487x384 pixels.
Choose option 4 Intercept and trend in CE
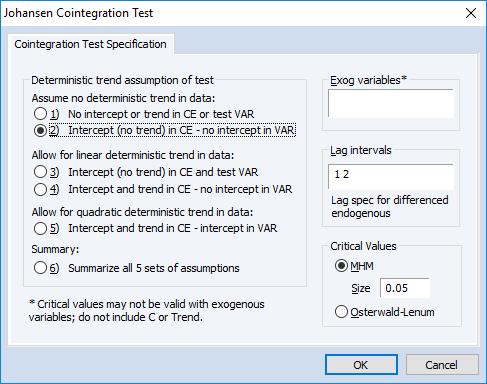point(40,189)
